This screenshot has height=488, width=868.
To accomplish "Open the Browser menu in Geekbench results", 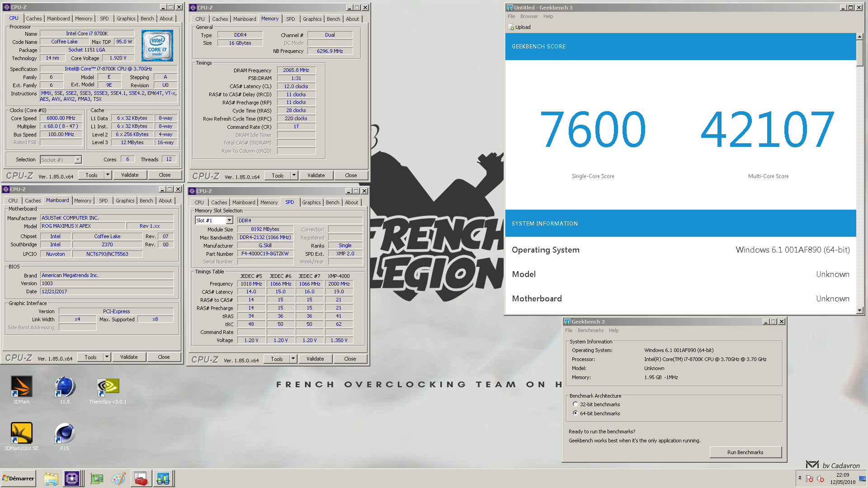I will (x=529, y=16).
